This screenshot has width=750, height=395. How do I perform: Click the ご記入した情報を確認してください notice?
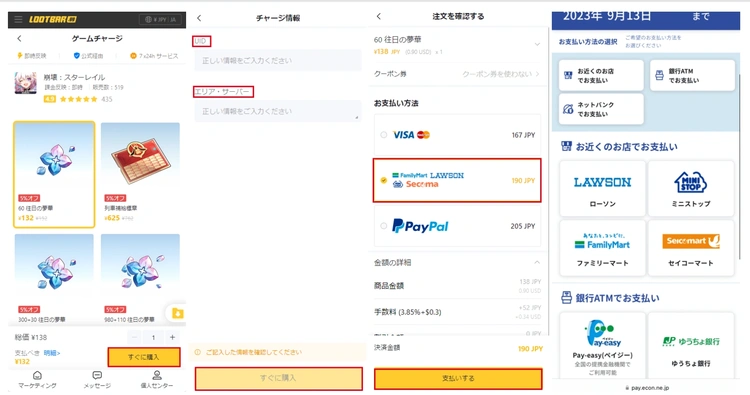click(277, 352)
